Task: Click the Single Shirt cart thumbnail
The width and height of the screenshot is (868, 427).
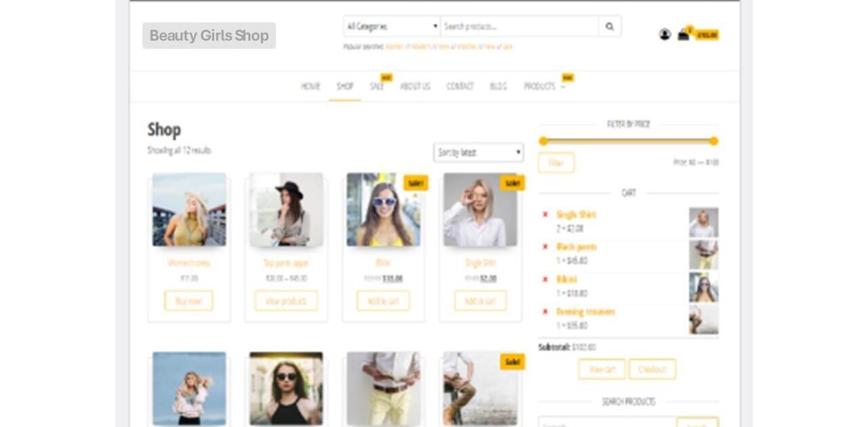Action: [x=704, y=222]
